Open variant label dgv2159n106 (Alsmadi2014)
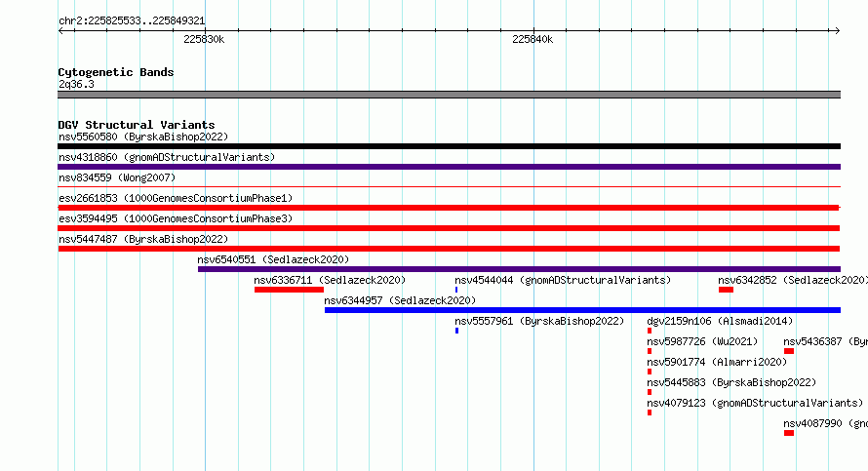The image size is (868, 471). [x=720, y=321]
